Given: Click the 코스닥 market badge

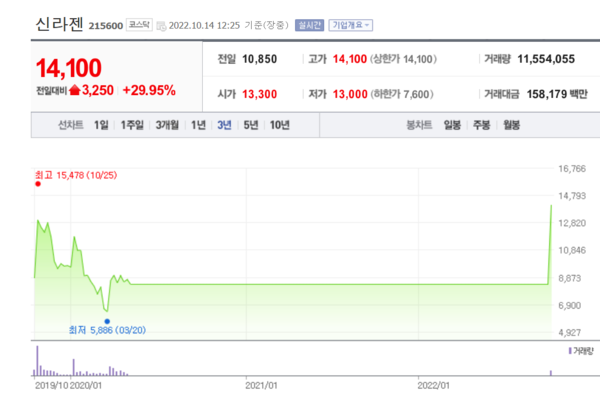Looking at the screenshot, I should coord(139,25).
